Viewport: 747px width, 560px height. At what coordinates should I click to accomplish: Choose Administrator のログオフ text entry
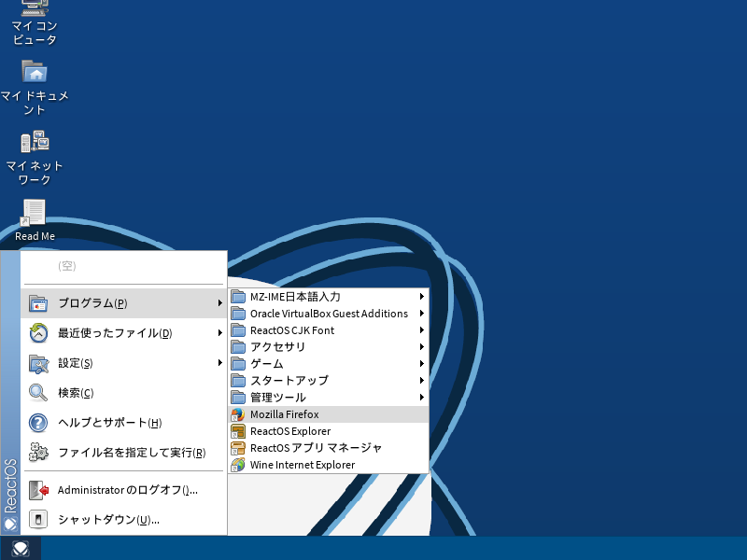point(128,490)
